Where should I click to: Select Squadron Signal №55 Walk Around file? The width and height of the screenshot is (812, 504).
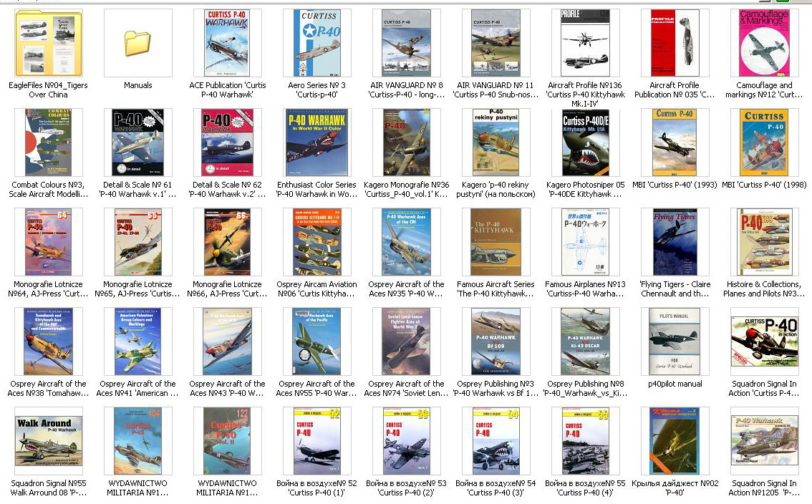click(x=48, y=441)
